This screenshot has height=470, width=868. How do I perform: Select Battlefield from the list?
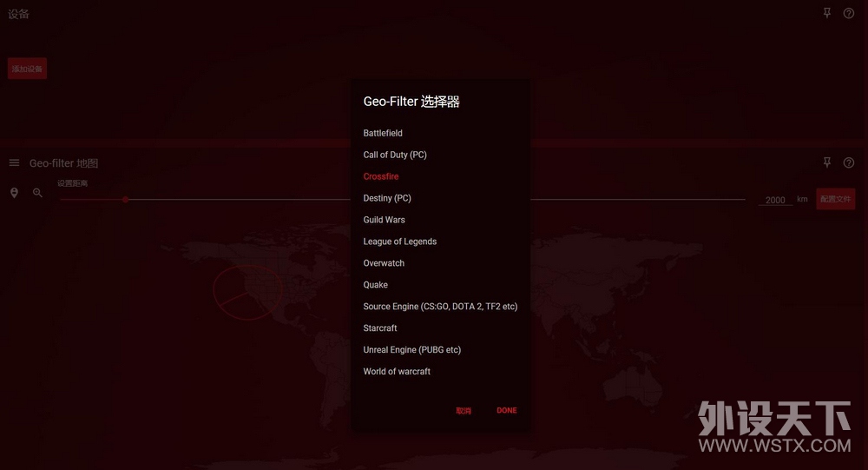[x=383, y=133]
